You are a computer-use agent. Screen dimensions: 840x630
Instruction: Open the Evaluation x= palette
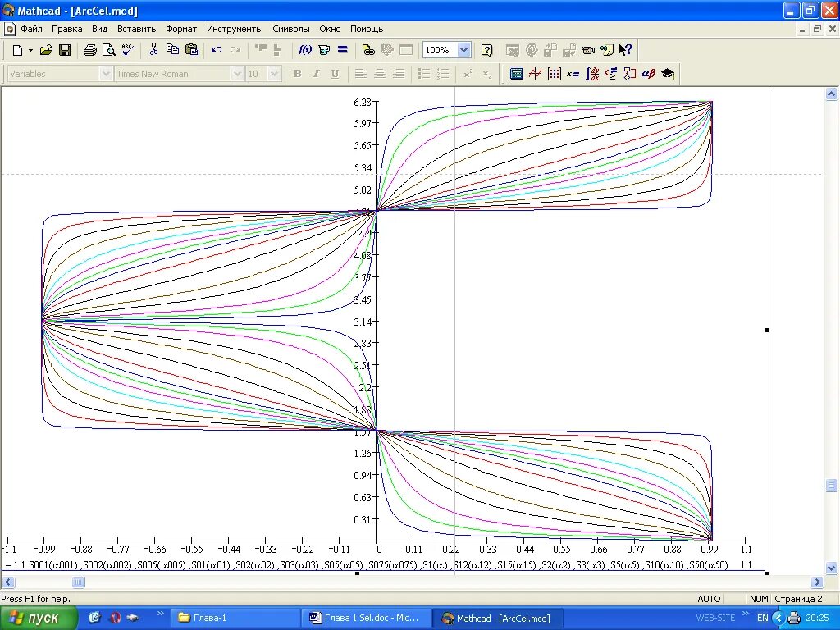pyautogui.click(x=573, y=74)
